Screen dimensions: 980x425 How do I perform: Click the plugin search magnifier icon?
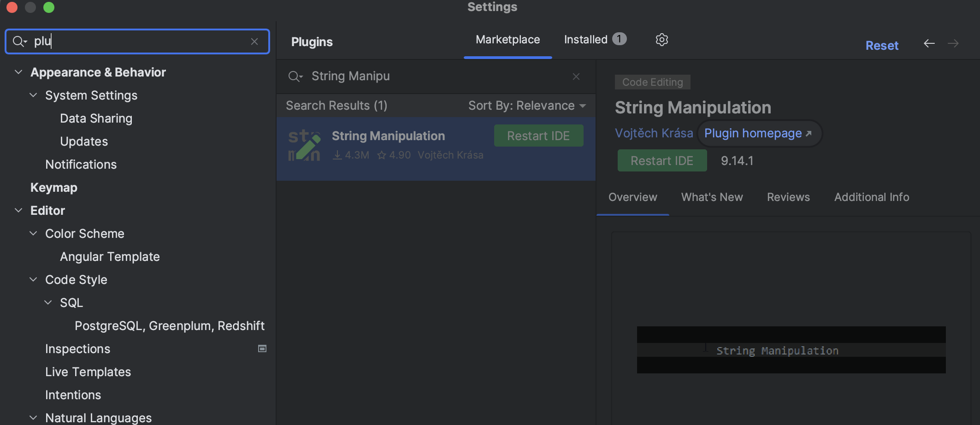[x=295, y=77]
